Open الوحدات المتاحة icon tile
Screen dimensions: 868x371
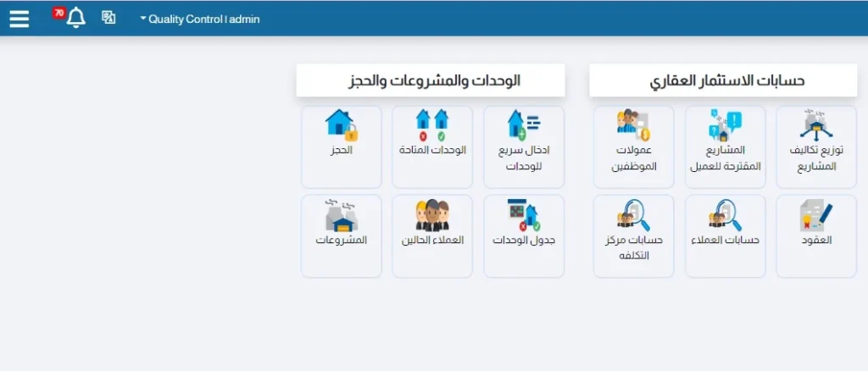click(432, 125)
